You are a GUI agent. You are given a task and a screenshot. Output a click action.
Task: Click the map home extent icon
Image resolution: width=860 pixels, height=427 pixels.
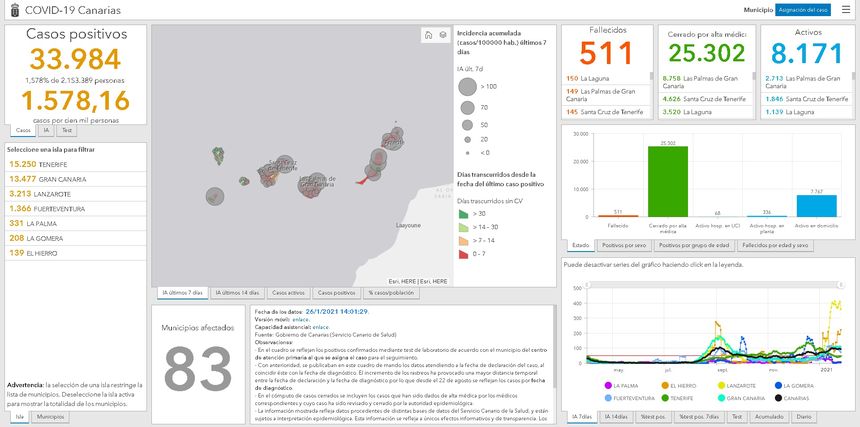428,35
